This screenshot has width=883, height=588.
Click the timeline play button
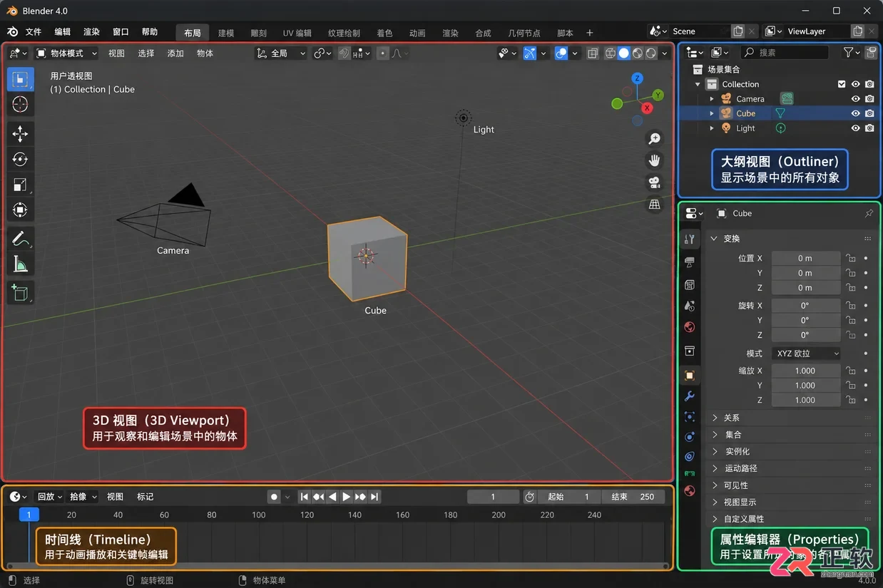tap(346, 497)
